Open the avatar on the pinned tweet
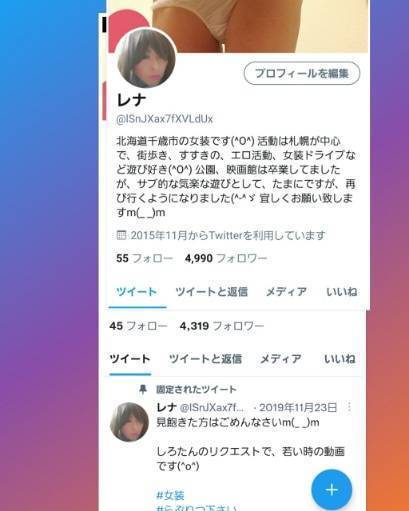 tap(129, 422)
